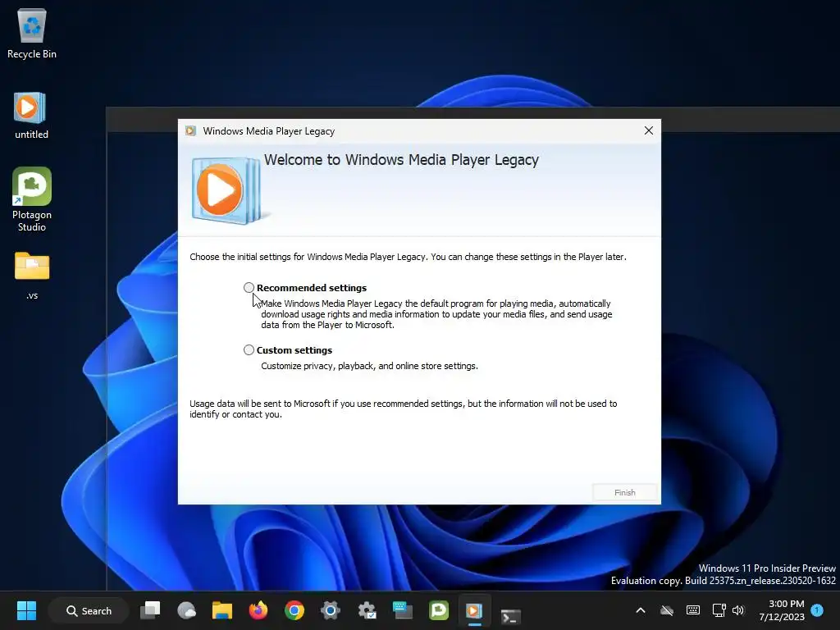Open the terminal icon in taskbar

tap(510, 616)
